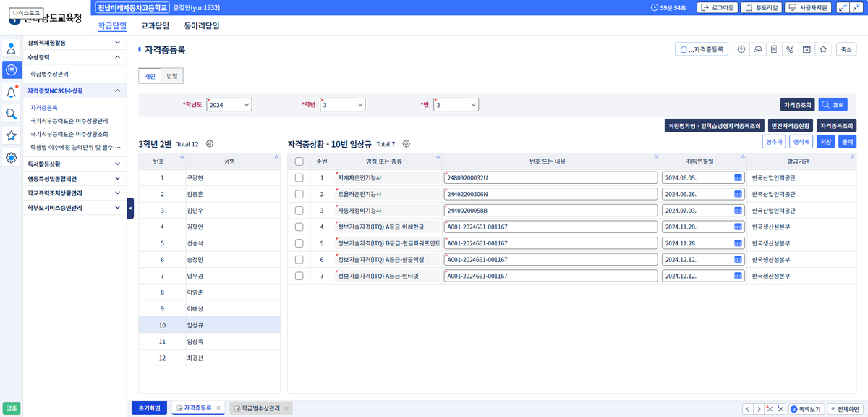Click the 조회 search button
This screenshot has width=868, height=417.
pyautogui.click(x=833, y=105)
